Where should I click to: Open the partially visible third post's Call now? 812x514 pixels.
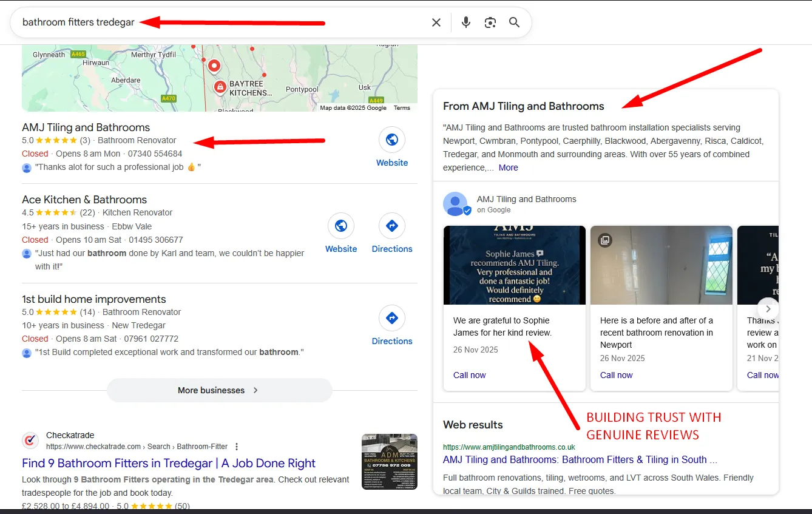point(763,375)
